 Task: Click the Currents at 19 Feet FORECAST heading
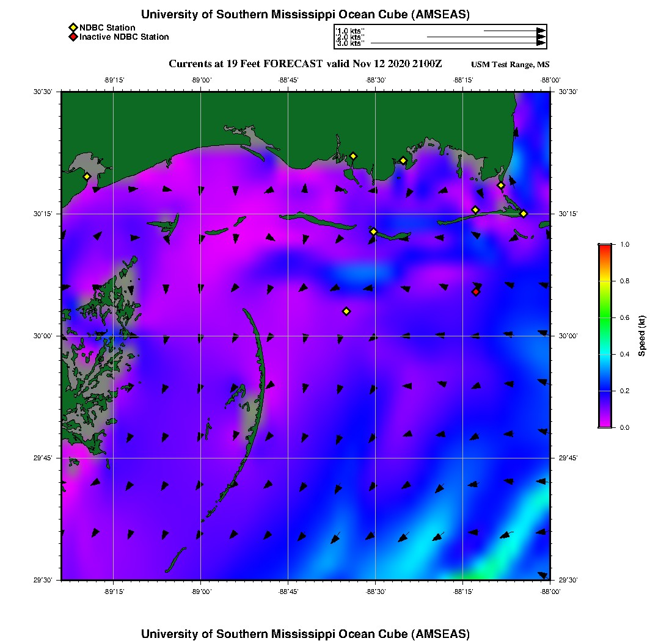click(305, 64)
